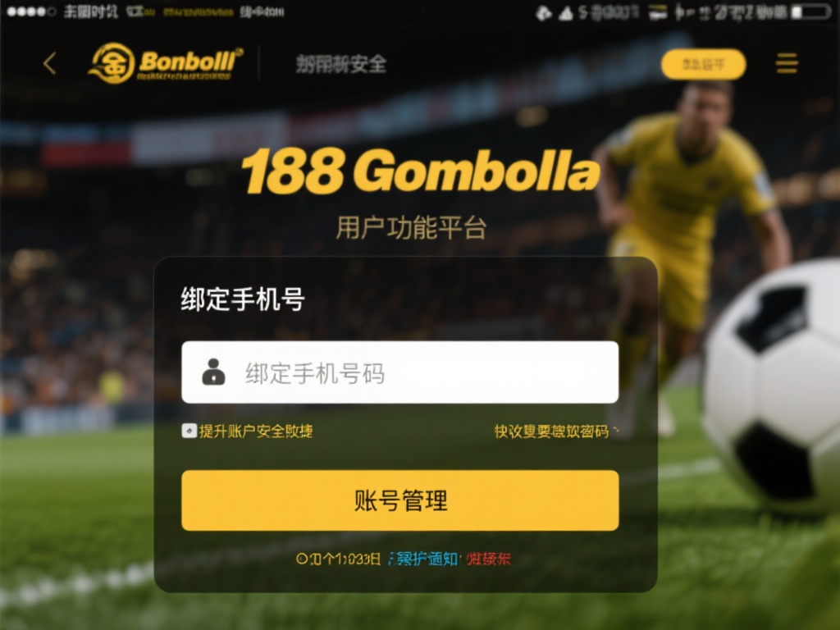
Task: Click the yellow password link on the right
Action: (551, 431)
